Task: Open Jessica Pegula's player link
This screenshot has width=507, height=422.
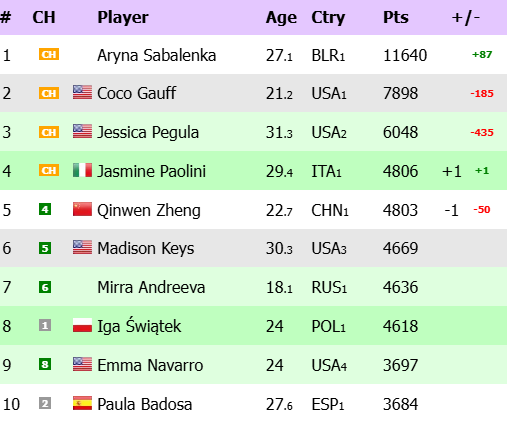Action: coord(148,132)
